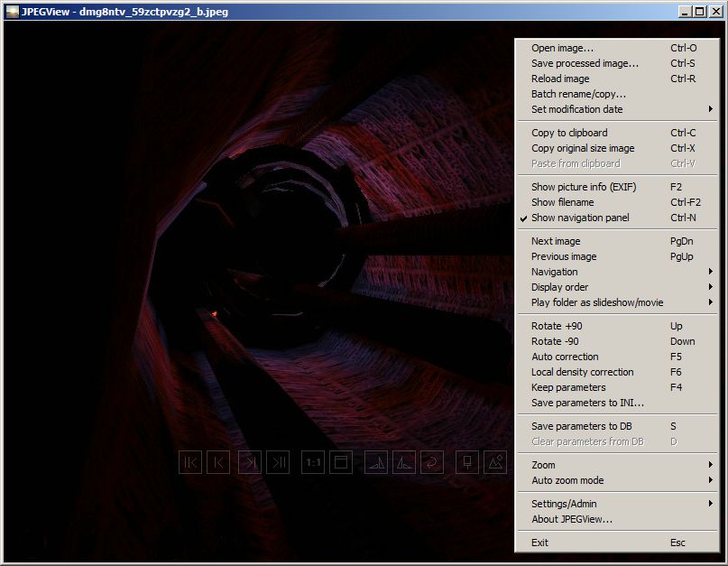Viewport: 728px width, 566px height.
Task: Open the Auto zoom mode submenu
Action: (567, 480)
